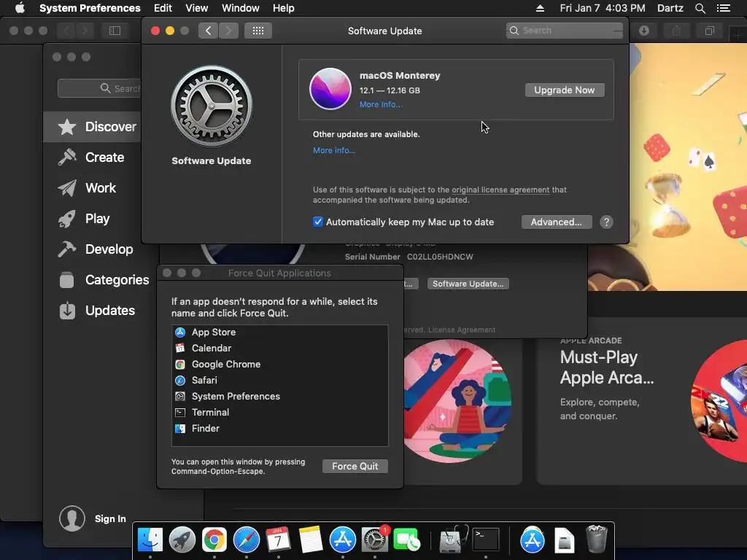Select Terminal in Force Quit list
The height and width of the screenshot is (560, 747).
click(279, 413)
